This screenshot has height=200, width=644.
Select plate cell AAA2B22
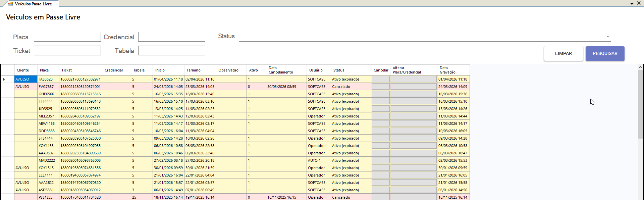48,183
